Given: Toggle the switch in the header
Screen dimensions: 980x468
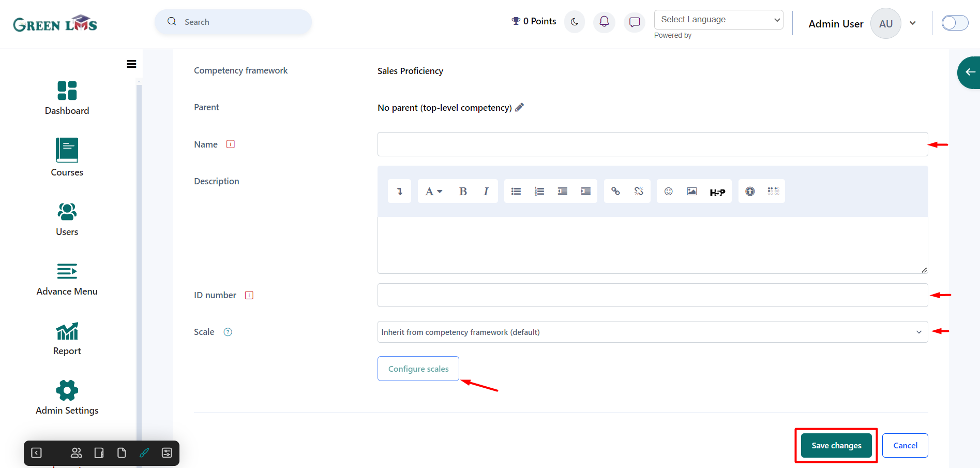Looking at the screenshot, I should (955, 23).
